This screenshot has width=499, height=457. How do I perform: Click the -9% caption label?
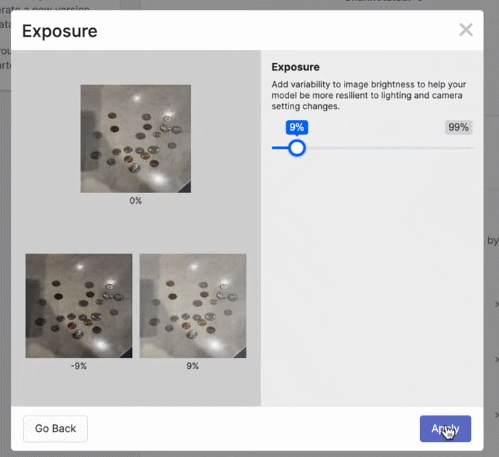click(79, 366)
